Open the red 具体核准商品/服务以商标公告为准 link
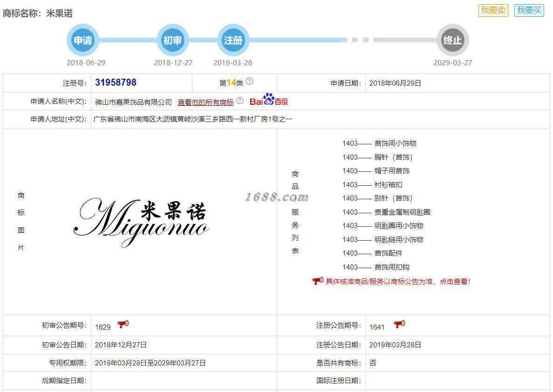The width and height of the screenshot is (553, 392). [x=398, y=281]
